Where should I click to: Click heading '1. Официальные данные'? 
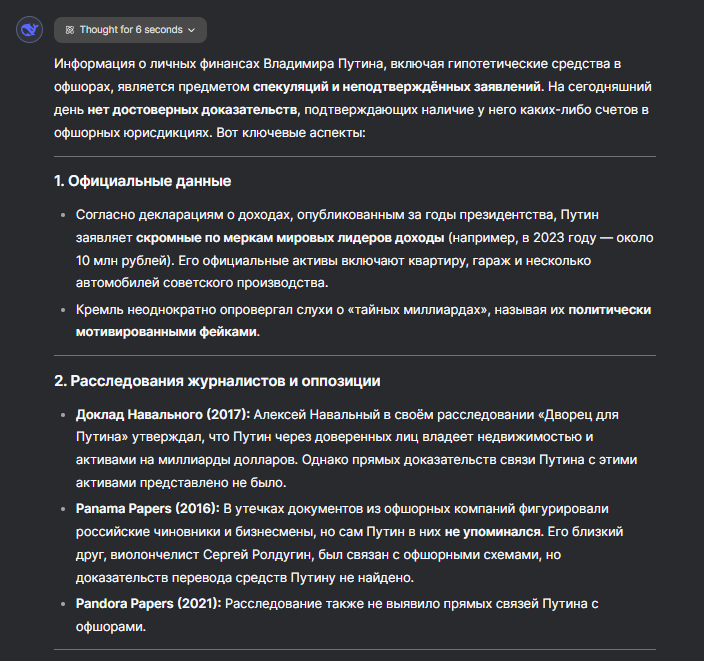(142, 181)
